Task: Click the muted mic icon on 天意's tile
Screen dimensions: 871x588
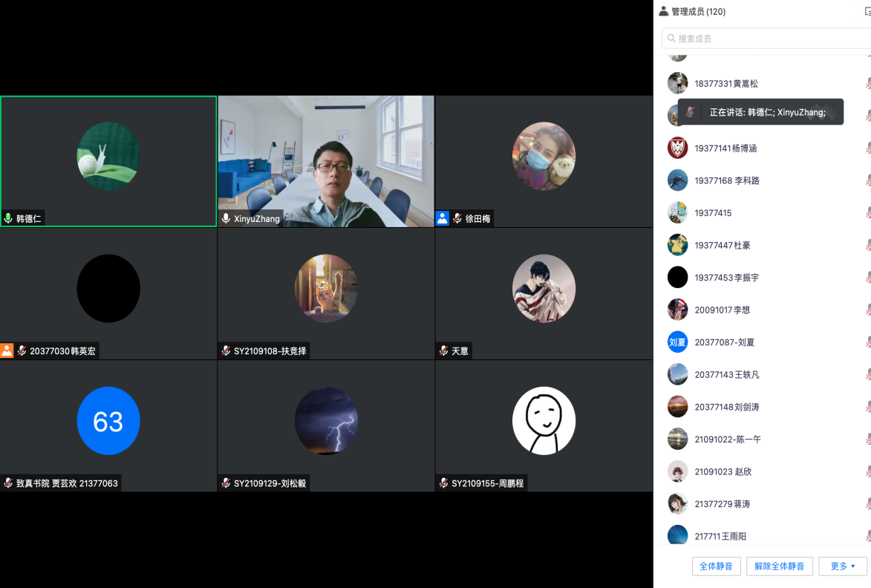Action: pos(443,350)
